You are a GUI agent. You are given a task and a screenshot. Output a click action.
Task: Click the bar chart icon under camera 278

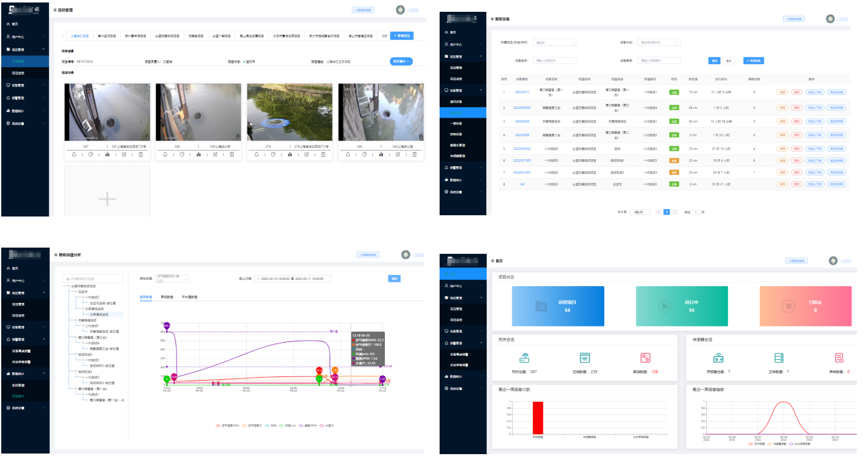click(x=290, y=154)
